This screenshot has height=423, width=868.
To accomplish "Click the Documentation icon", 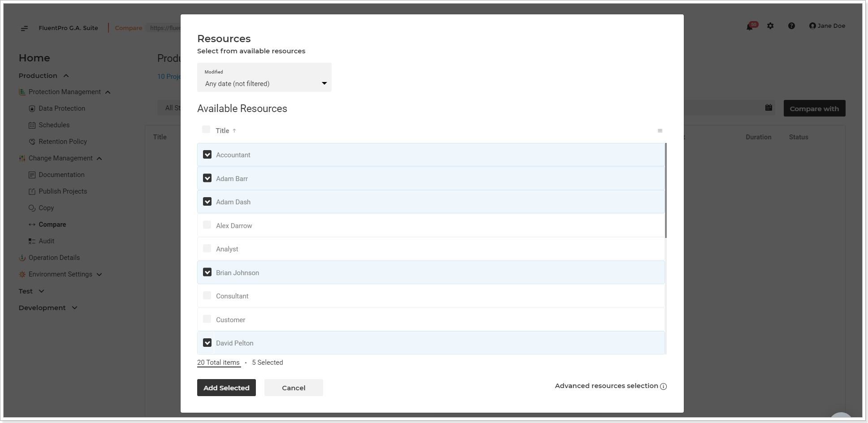I will pos(32,175).
